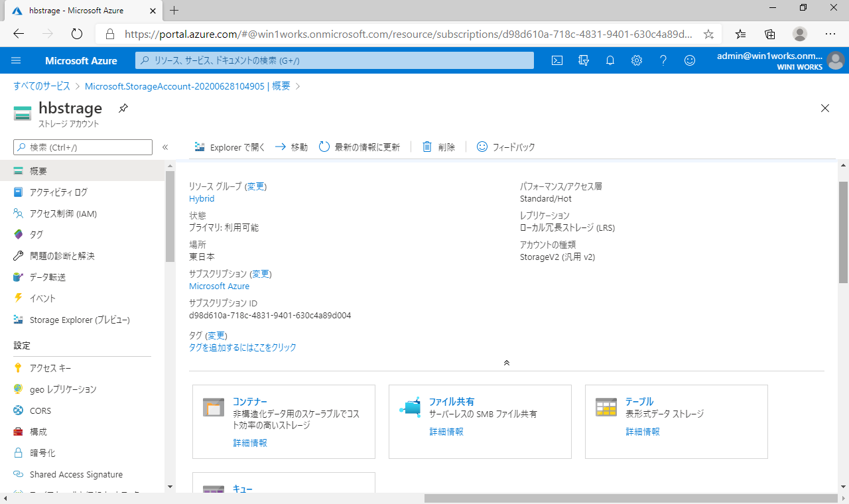This screenshot has width=849, height=504.
Task: Open タグ in the left menu
Action: 82,235
